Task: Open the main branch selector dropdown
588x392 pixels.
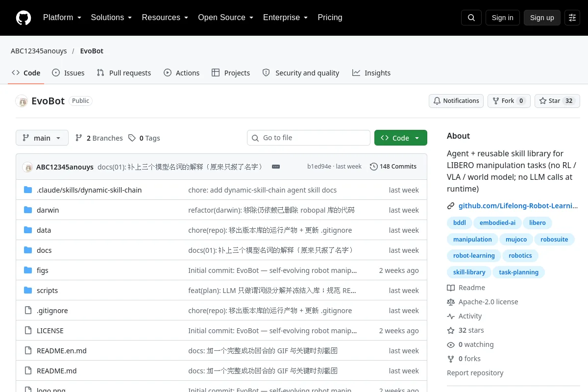Action: [42, 138]
